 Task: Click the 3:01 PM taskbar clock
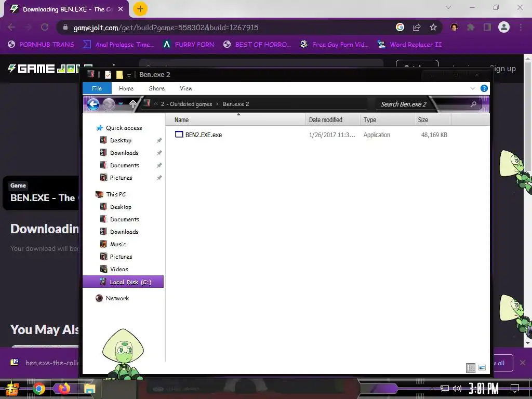click(484, 389)
